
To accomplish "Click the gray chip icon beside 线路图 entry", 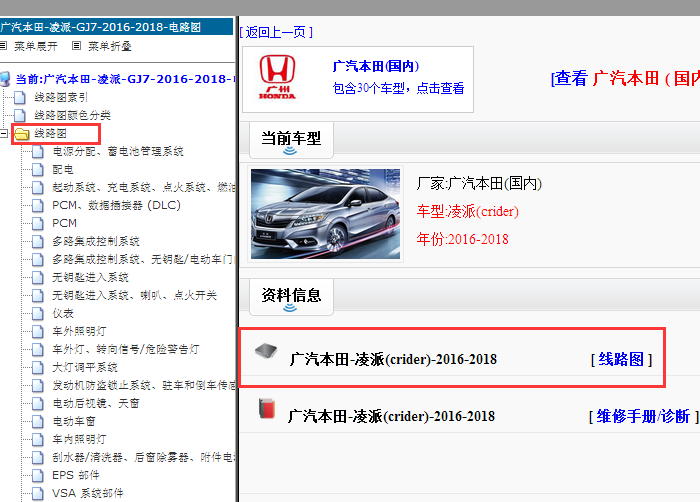I will tap(266, 351).
